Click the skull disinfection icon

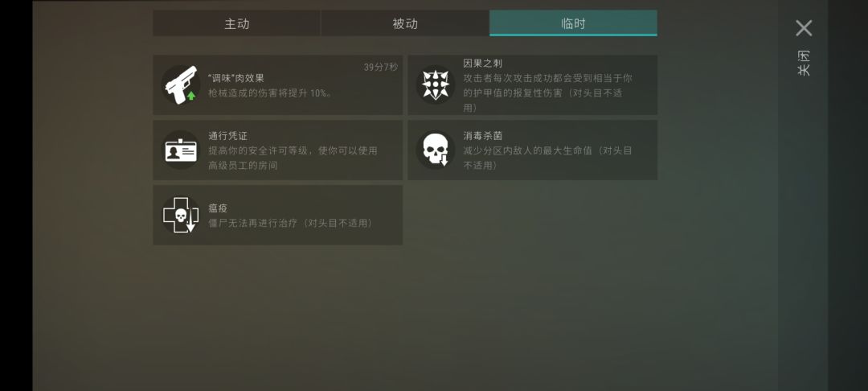[436, 150]
